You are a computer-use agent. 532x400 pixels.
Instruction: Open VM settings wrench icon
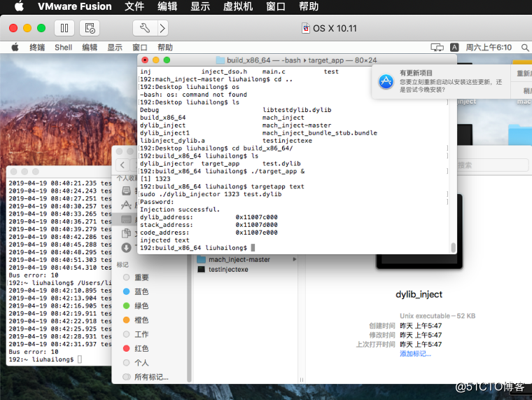click(145, 28)
